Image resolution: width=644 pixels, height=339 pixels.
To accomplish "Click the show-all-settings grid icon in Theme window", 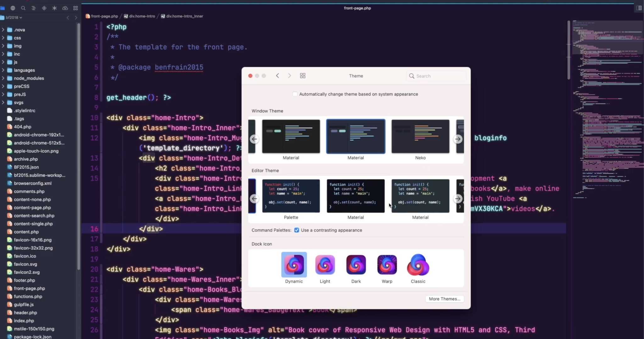I will pyautogui.click(x=303, y=75).
